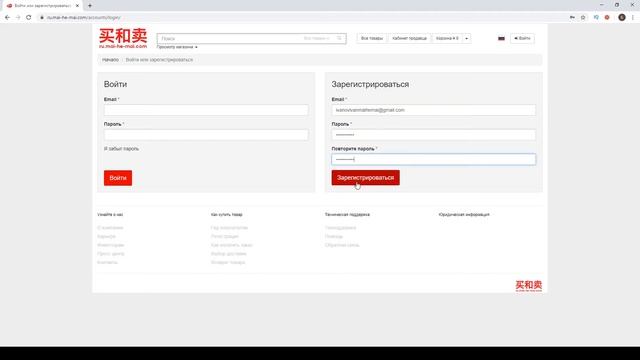Open a new browser tab
640x360 pixels.
click(x=90, y=6)
